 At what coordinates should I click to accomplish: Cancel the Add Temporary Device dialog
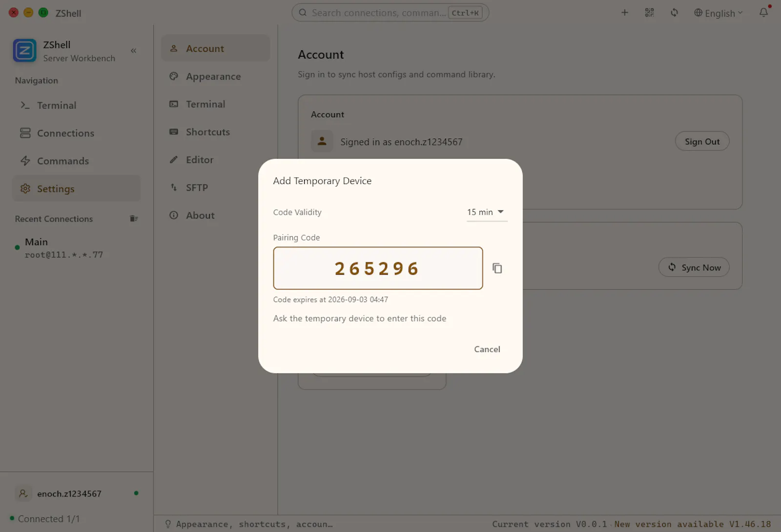click(x=487, y=349)
